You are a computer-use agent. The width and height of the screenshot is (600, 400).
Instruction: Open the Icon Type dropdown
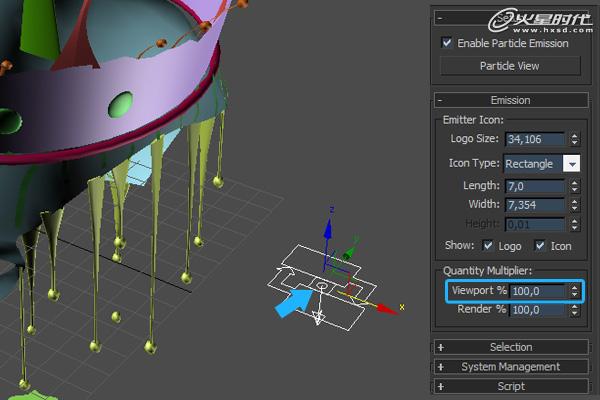click(571, 163)
